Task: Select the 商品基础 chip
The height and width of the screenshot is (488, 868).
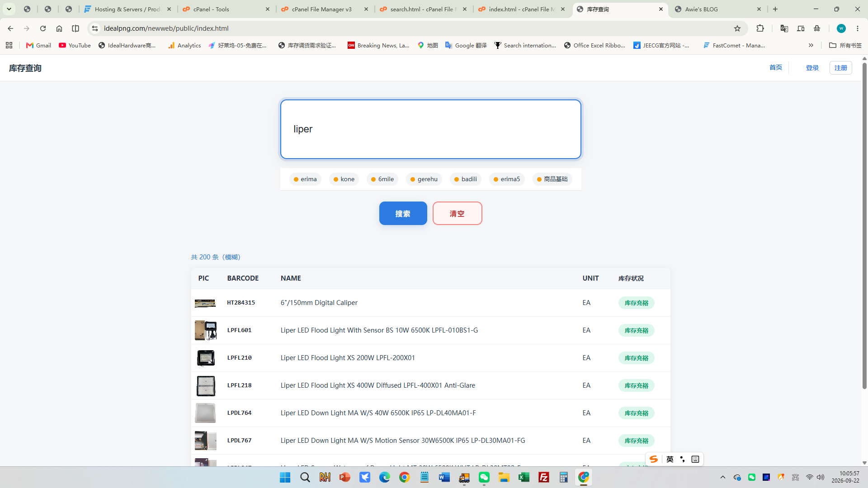Action: [x=552, y=179]
